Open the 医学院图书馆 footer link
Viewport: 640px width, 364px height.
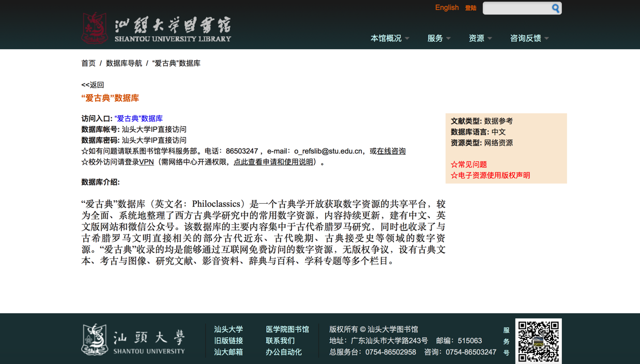coord(287,329)
